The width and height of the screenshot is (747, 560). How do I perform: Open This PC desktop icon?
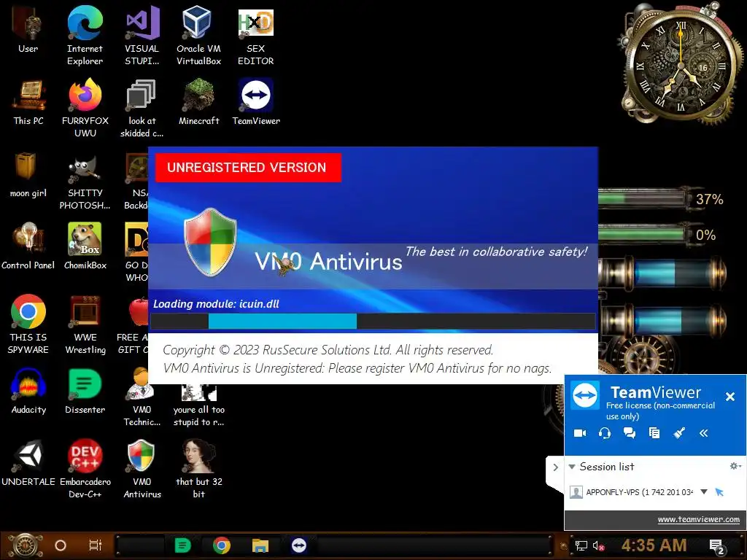(28, 102)
